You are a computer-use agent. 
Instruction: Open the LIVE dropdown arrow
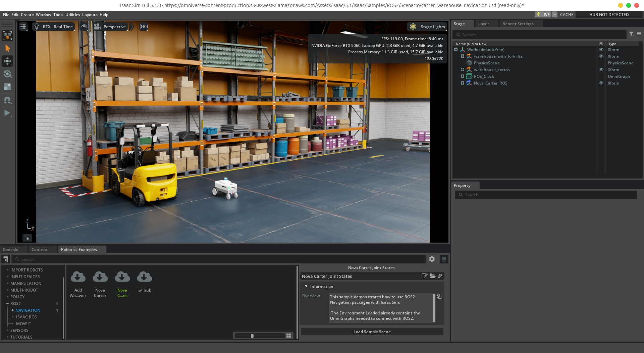click(555, 14)
